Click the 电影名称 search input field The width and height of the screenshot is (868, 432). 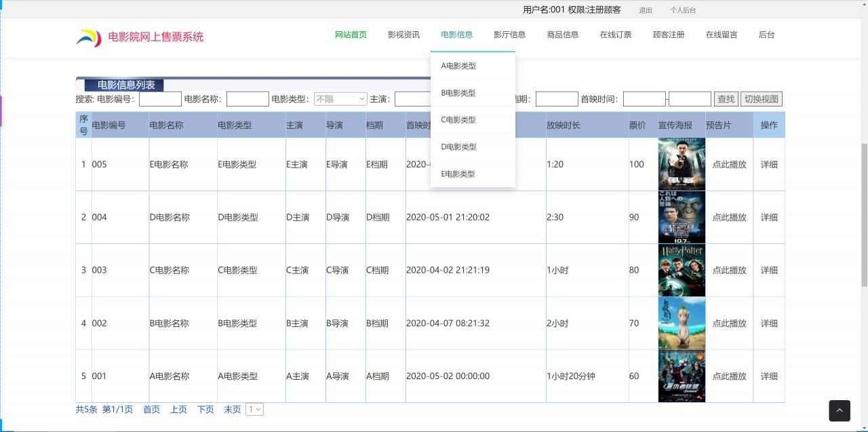pos(248,98)
